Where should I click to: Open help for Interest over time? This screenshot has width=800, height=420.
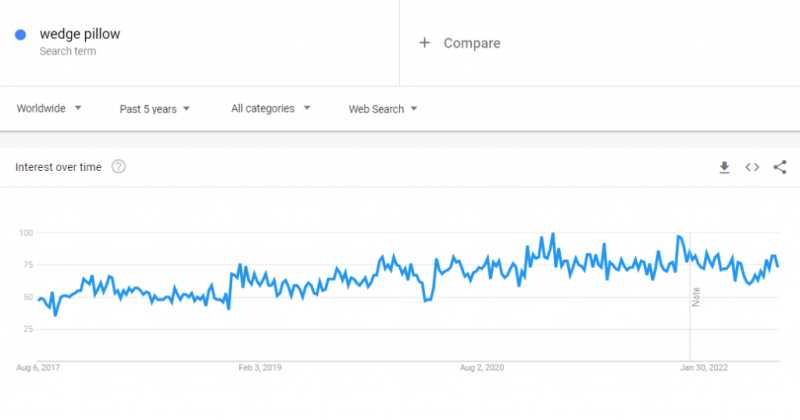119,167
